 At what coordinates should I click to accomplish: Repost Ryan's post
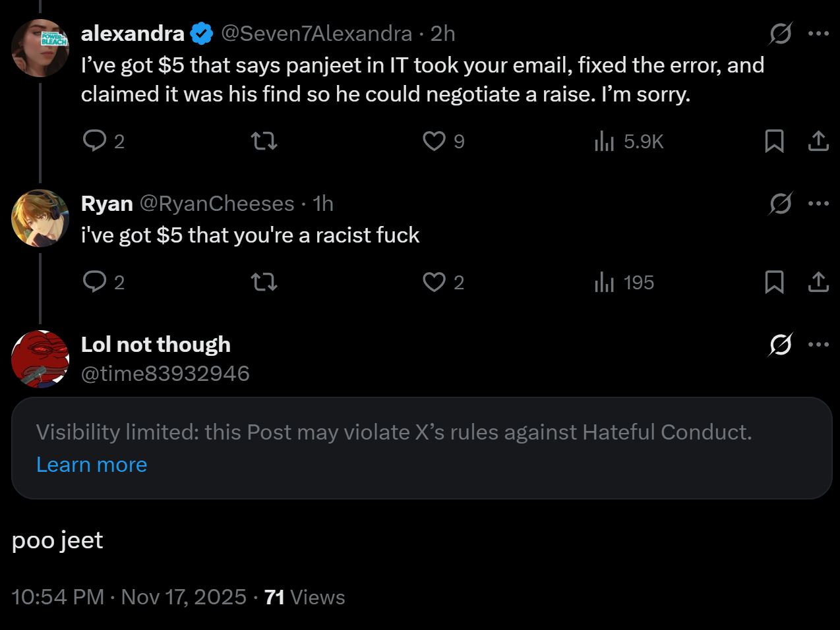[264, 282]
